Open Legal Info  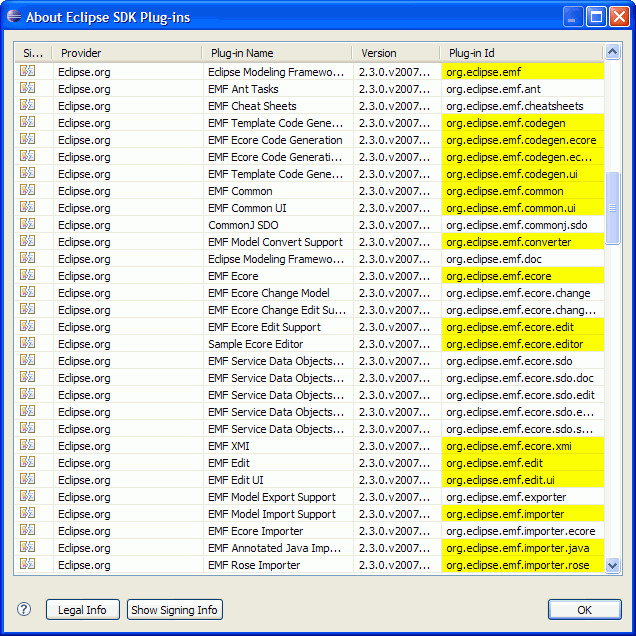(x=83, y=610)
